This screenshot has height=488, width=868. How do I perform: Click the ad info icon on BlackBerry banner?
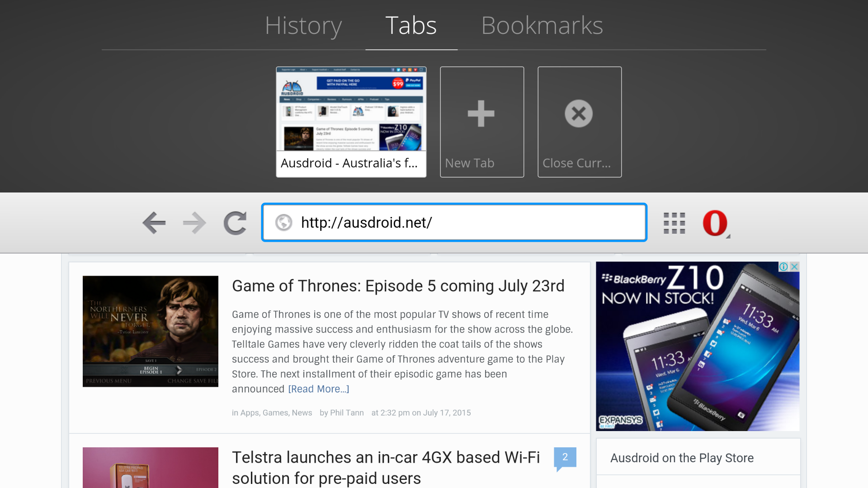coord(783,267)
